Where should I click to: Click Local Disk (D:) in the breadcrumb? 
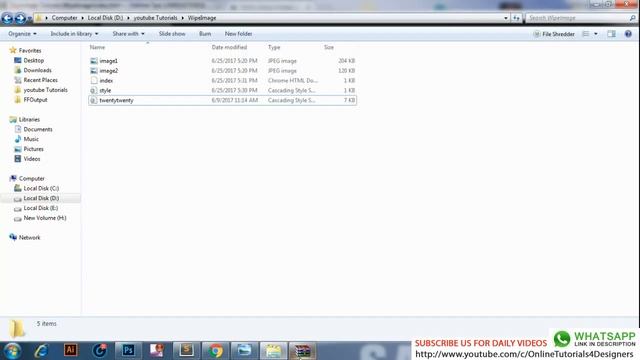point(105,18)
